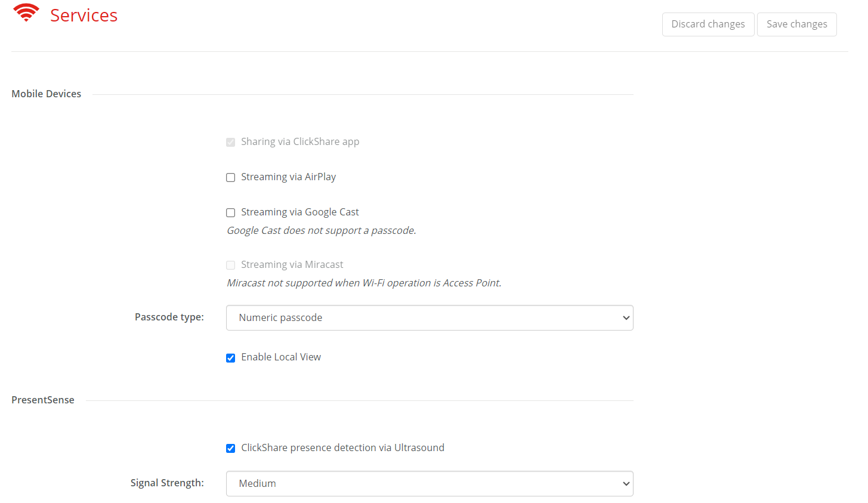This screenshot has height=503, width=868.
Task: Click the Save changes button
Action: point(797,24)
